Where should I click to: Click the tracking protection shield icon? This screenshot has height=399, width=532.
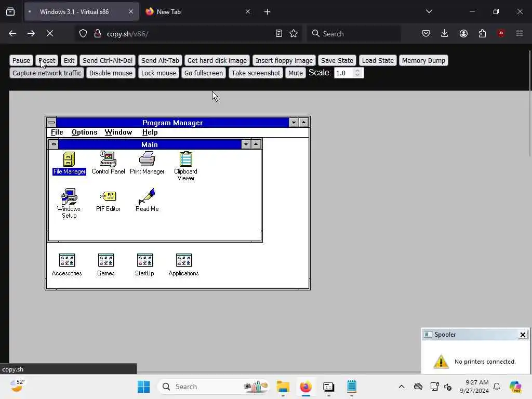[x=83, y=34]
